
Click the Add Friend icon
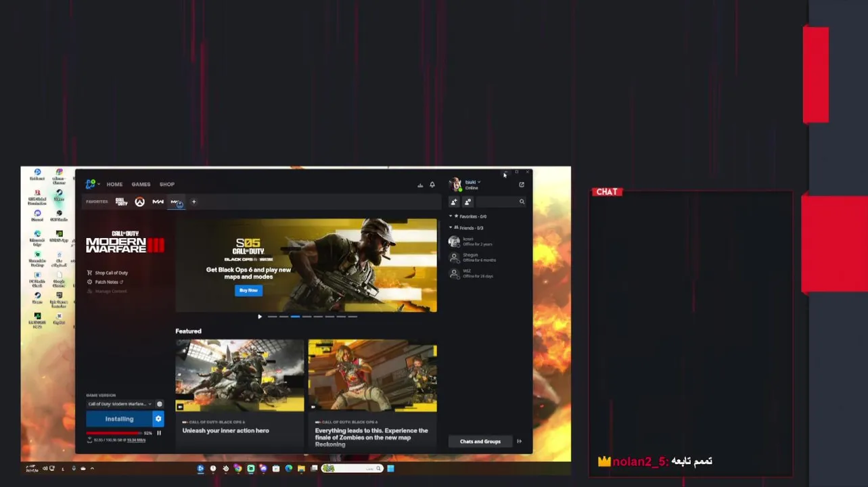(x=454, y=202)
